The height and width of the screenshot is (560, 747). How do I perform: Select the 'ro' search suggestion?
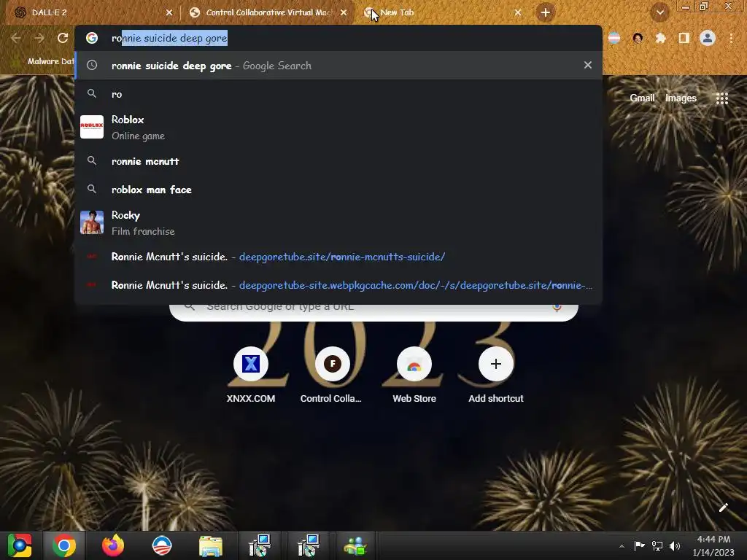pyautogui.click(x=338, y=94)
